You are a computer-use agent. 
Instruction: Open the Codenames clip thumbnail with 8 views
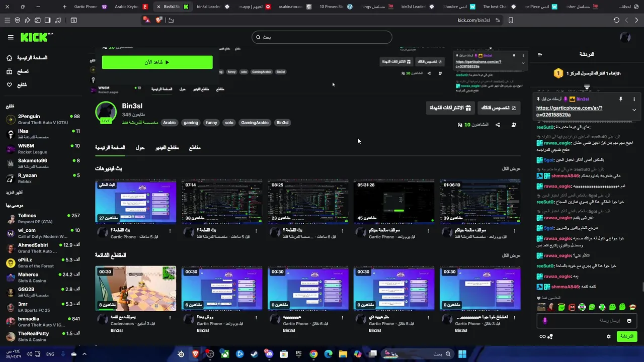click(x=136, y=288)
